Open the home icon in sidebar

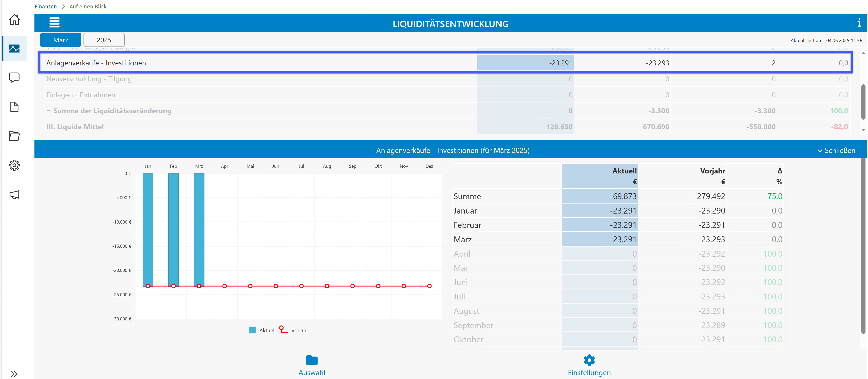point(14,20)
